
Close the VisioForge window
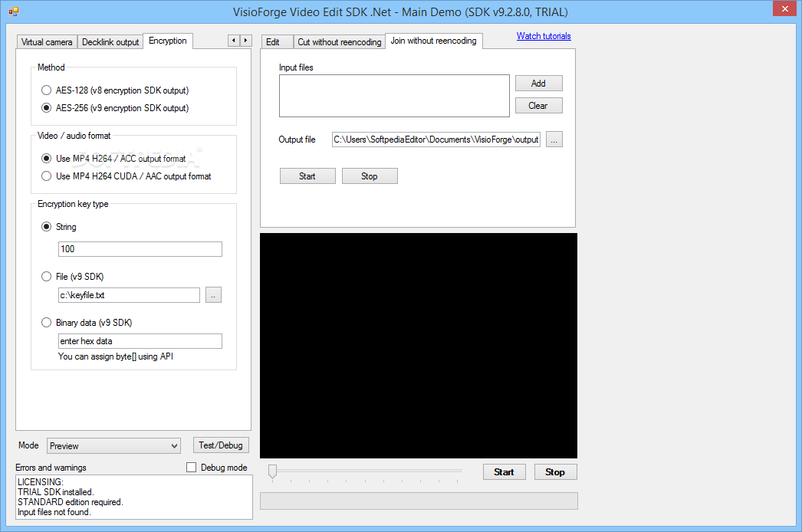click(x=785, y=8)
